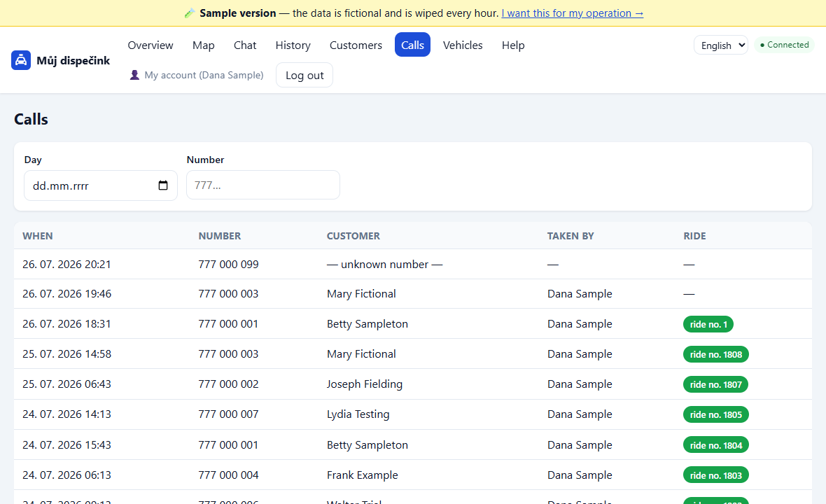Click the Connected status badge
826x504 pixels.
pyautogui.click(x=785, y=45)
